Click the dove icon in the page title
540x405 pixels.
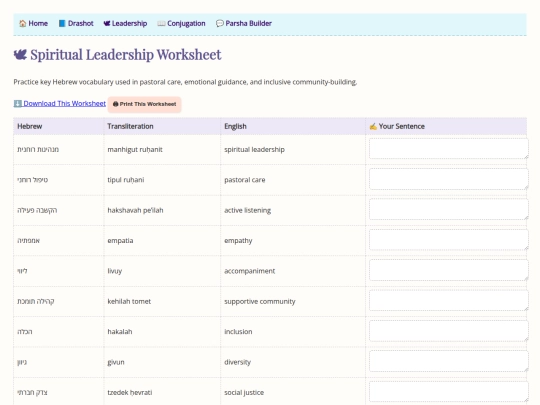(20, 55)
